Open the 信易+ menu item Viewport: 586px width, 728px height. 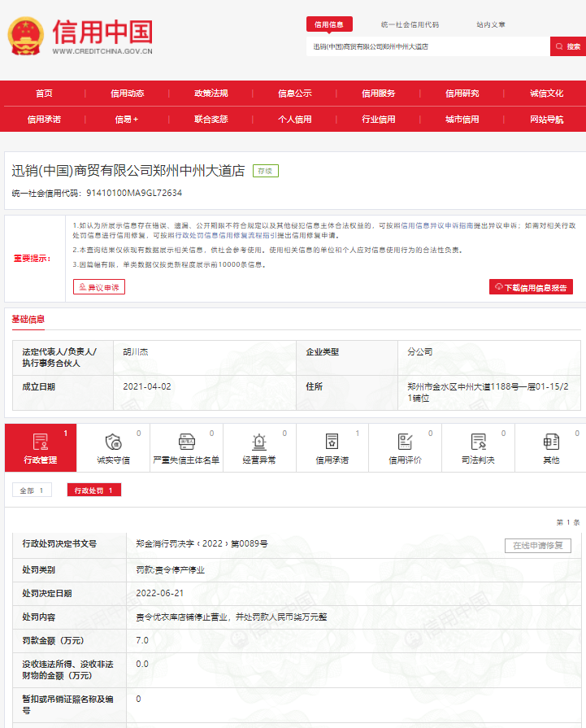click(127, 120)
